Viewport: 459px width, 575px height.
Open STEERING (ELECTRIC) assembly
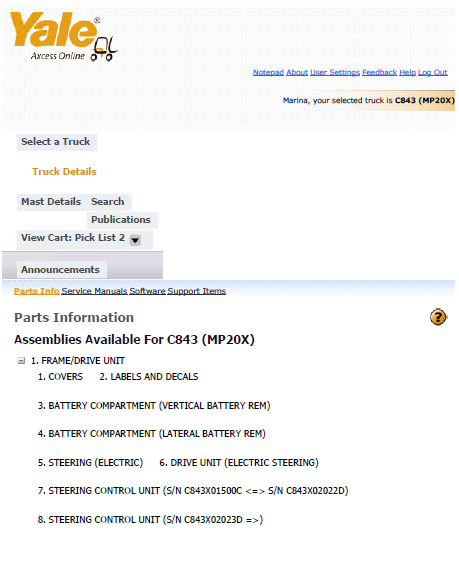(90, 462)
